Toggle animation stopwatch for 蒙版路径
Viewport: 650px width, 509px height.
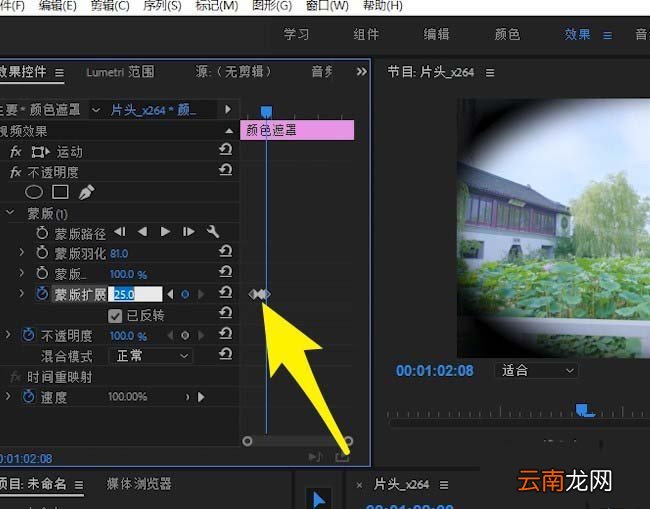point(42,233)
